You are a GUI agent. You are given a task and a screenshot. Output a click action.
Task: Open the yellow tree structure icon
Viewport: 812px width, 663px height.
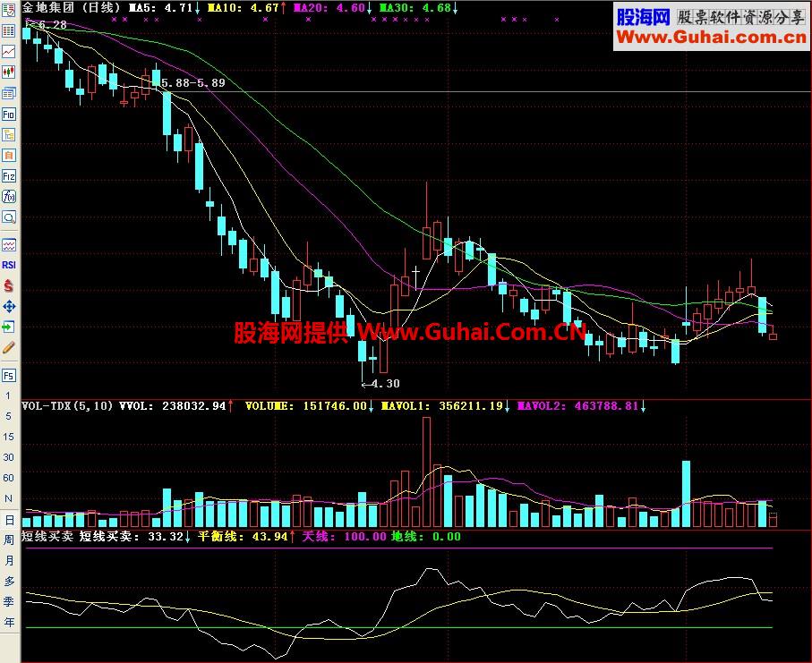click(9, 135)
